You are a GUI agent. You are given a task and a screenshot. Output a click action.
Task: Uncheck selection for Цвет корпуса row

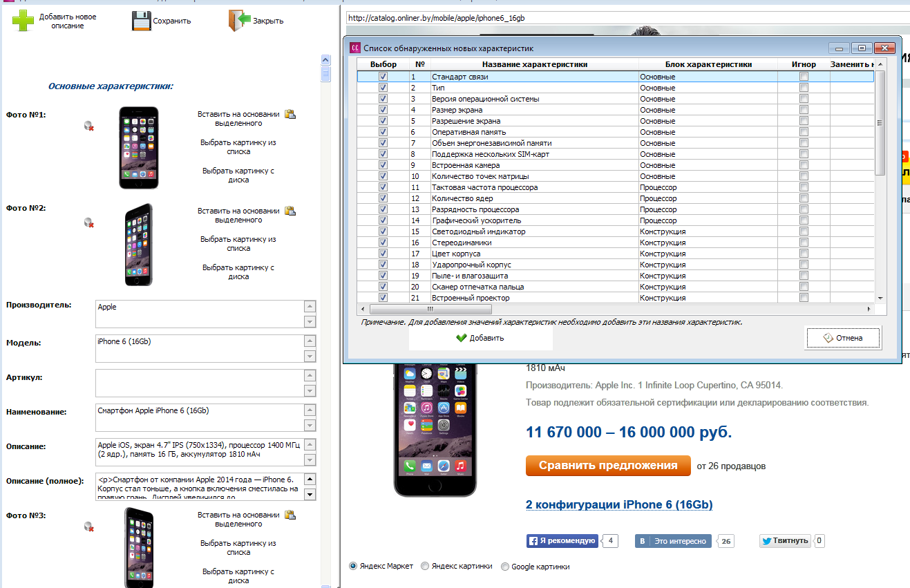(383, 254)
